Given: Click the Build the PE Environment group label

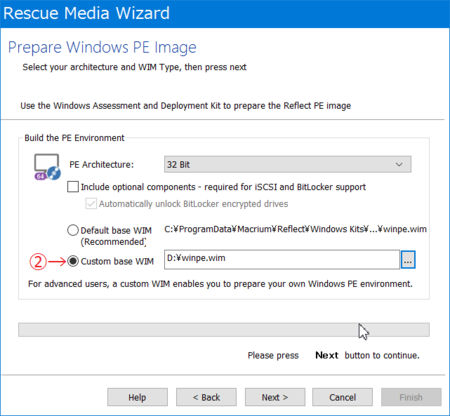Looking at the screenshot, I should (74, 138).
